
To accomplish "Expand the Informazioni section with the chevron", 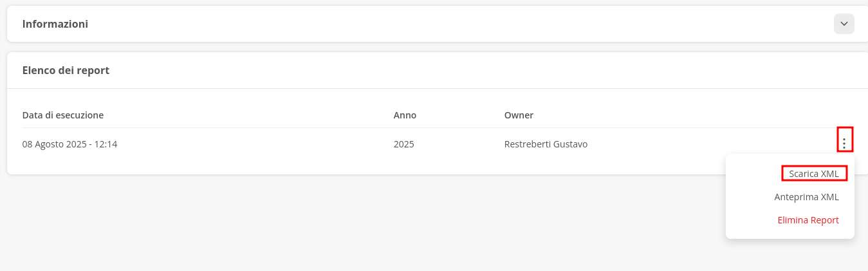I will click(x=844, y=24).
